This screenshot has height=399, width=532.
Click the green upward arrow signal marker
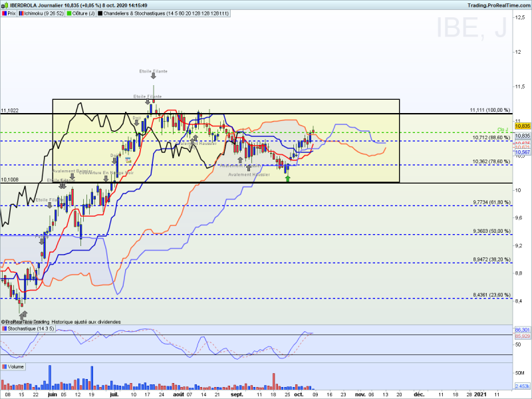(x=288, y=178)
